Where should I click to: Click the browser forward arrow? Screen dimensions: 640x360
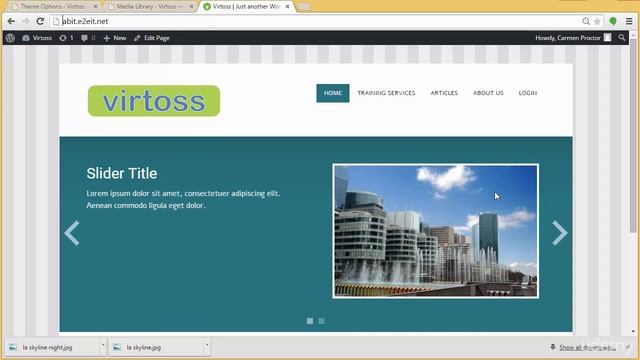coord(25,21)
